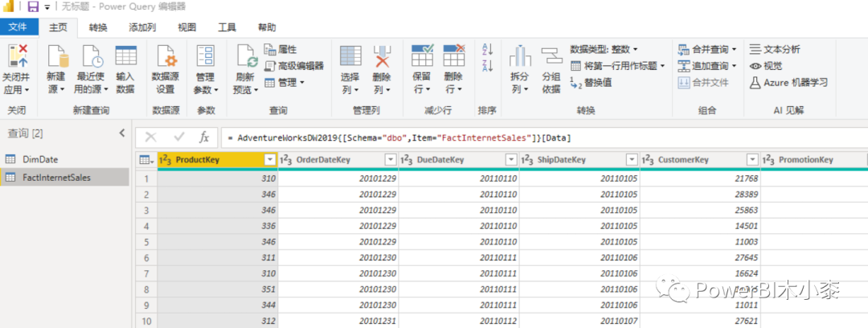Open quick access toolbar customize arrow
This screenshot has height=328, width=868.
click(x=47, y=7)
